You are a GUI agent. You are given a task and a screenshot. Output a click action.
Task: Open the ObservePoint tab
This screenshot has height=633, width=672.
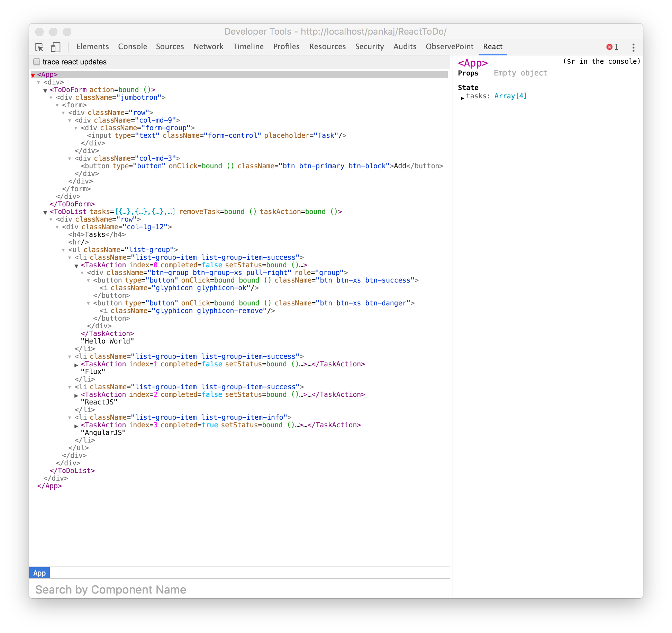(449, 47)
